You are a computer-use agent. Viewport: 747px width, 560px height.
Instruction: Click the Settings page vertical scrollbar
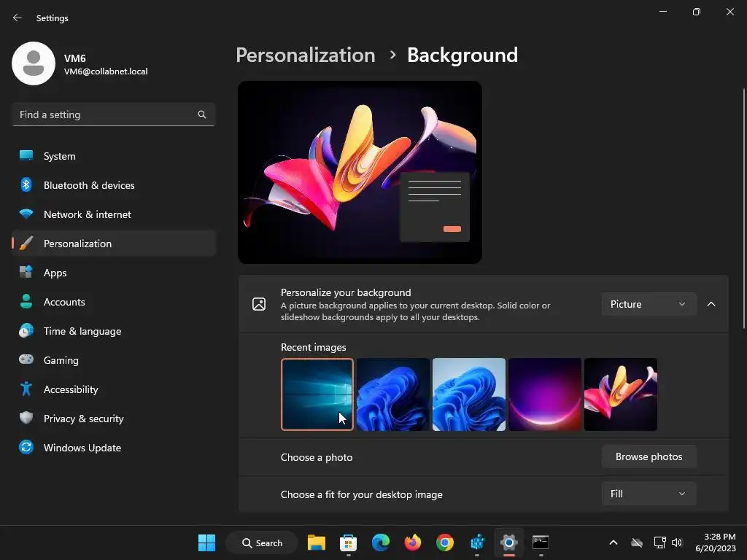pos(743,208)
